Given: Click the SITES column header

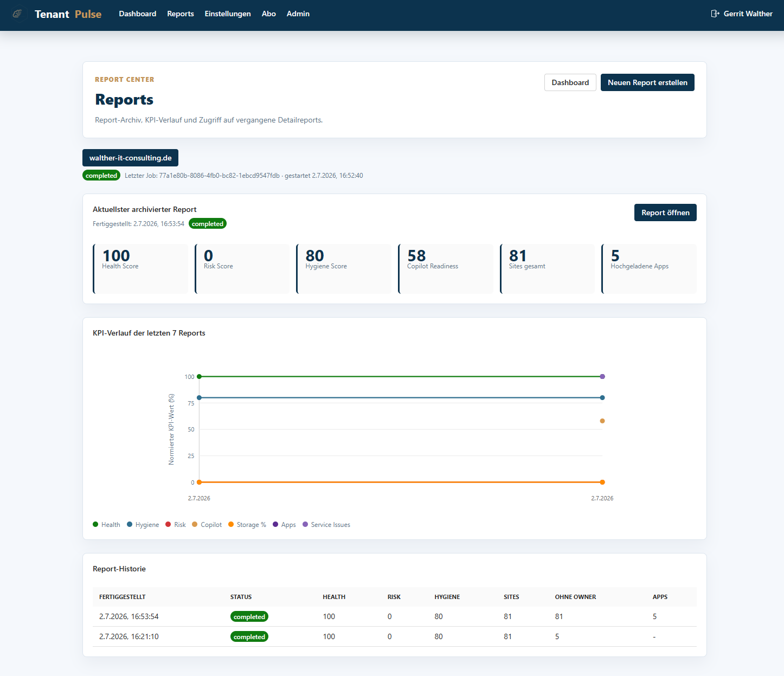Looking at the screenshot, I should [511, 597].
